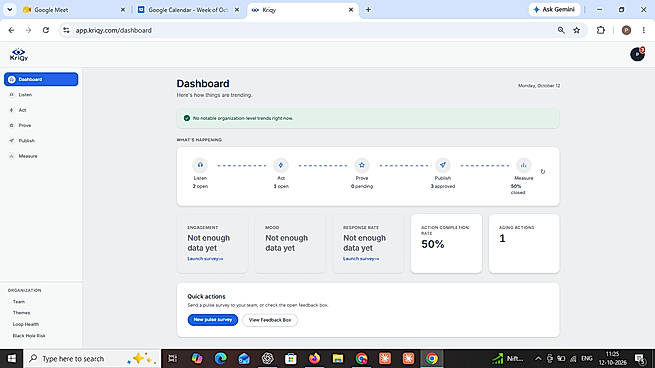The width and height of the screenshot is (655, 368).
Task: Bookmark this page with the star icon
Action: (576, 30)
